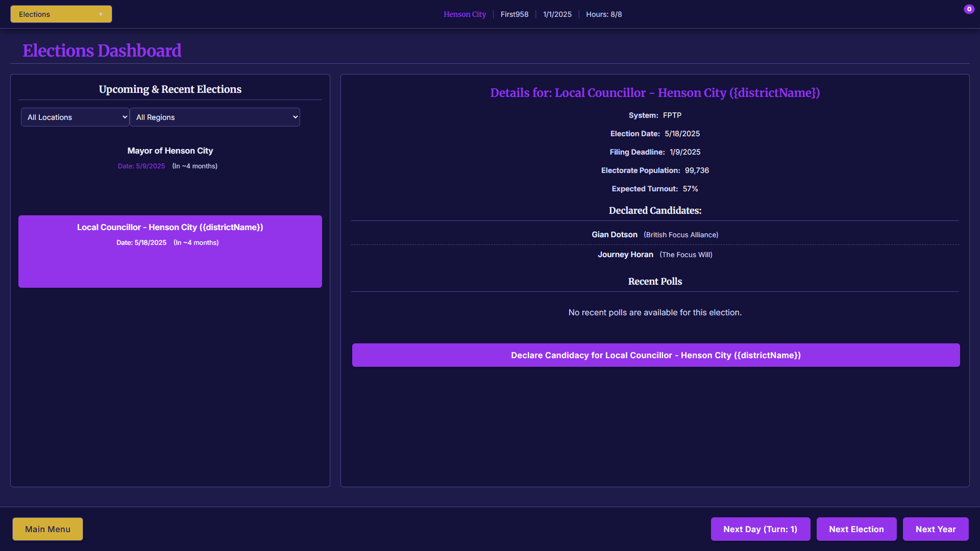
Task: Return to the Main Menu
Action: 47,529
